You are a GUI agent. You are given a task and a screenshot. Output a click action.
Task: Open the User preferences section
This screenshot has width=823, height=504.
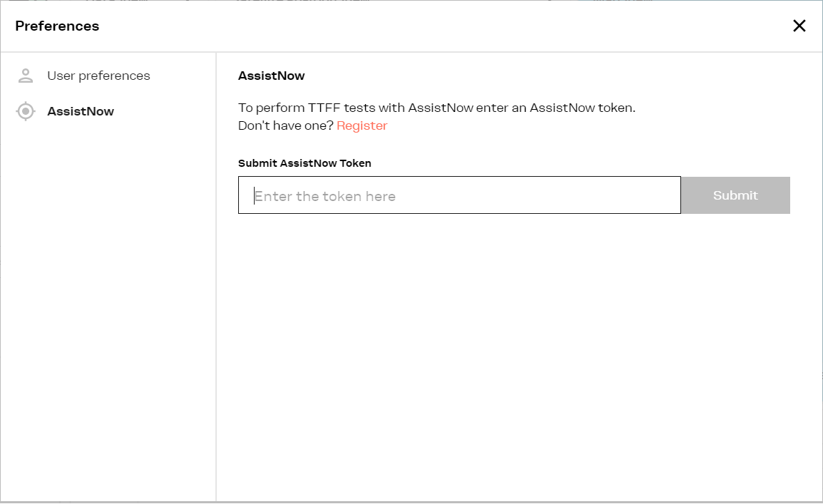click(98, 76)
